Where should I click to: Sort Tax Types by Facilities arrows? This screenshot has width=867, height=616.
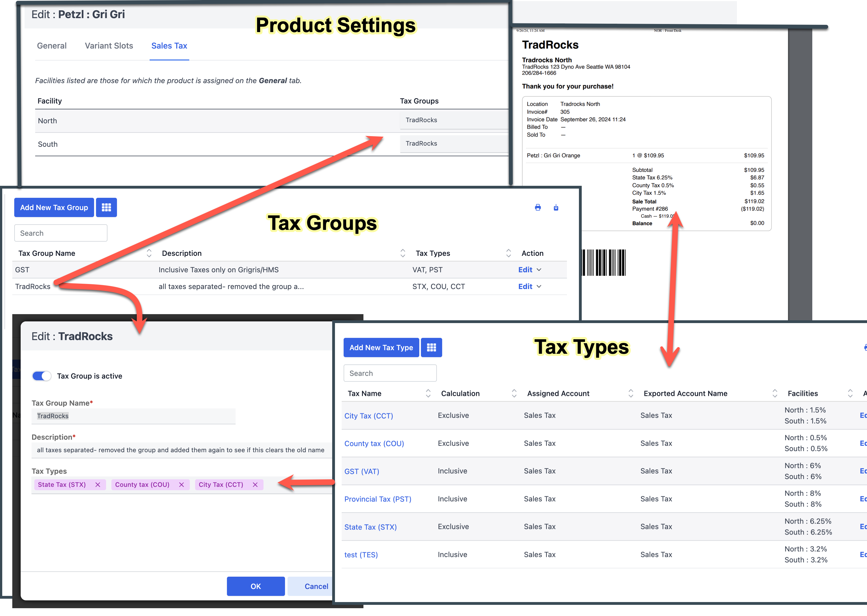click(850, 393)
